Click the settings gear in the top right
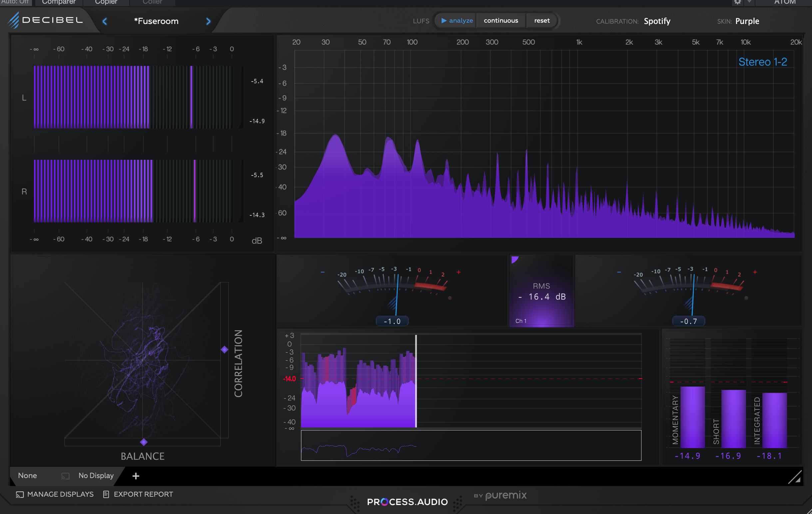812x514 pixels. coord(737,3)
